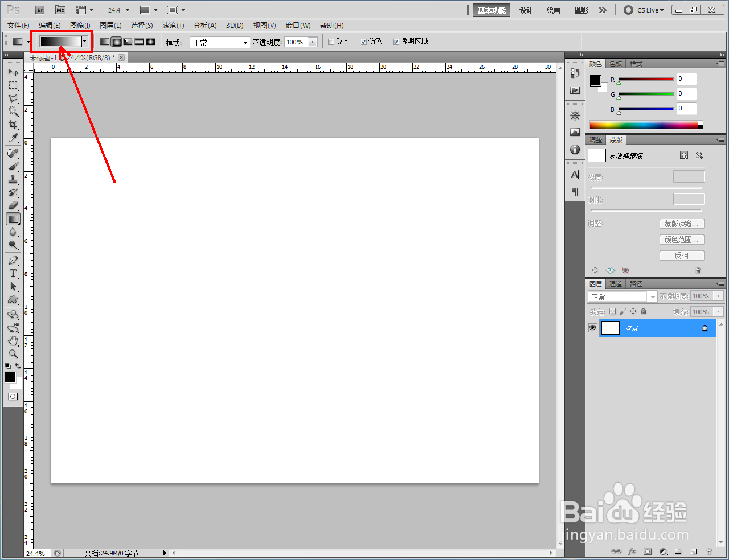Screen dimensions: 729x560
Task: Open the History panel icon
Action: 575,73
